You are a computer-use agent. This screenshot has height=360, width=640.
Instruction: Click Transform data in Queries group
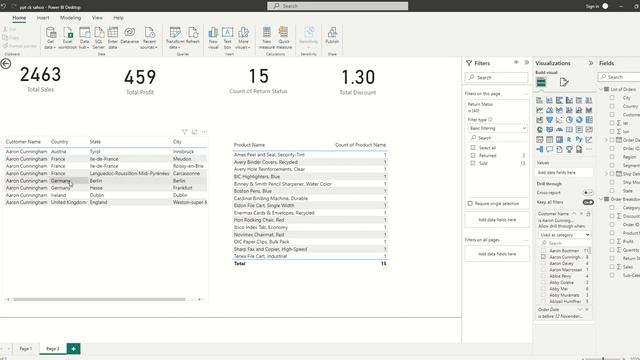coord(175,38)
